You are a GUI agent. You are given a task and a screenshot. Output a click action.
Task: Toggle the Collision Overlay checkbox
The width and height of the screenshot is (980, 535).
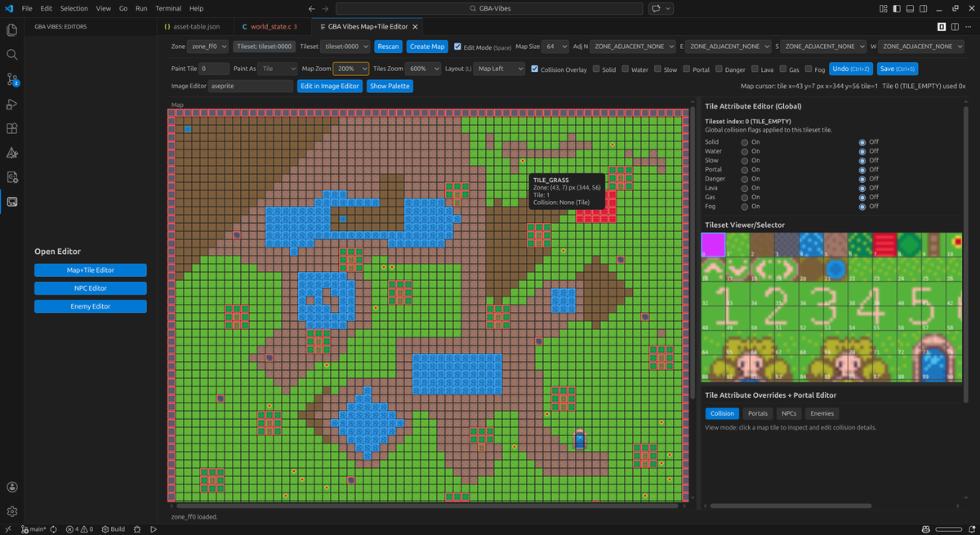pyautogui.click(x=534, y=69)
